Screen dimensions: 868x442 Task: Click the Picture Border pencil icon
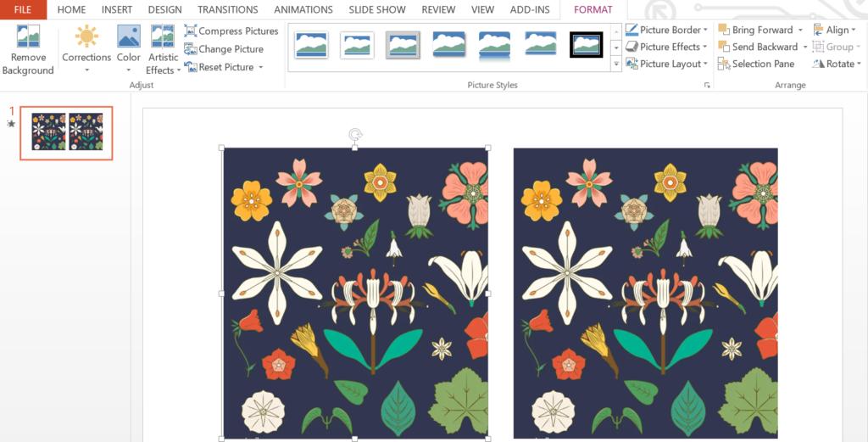(x=632, y=30)
